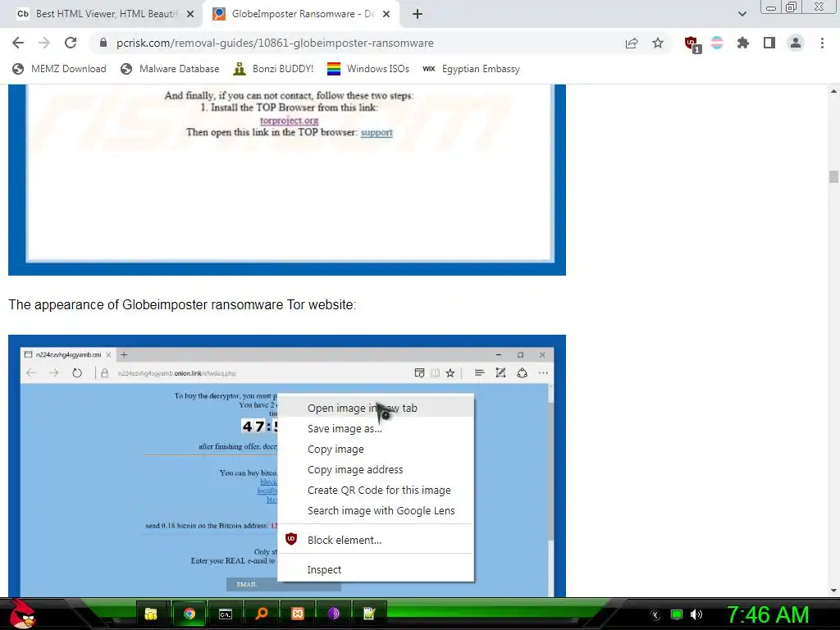Image resolution: width=840 pixels, height=630 pixels.
Task: Share this page icon in address bar
Action: coord(632,43)
